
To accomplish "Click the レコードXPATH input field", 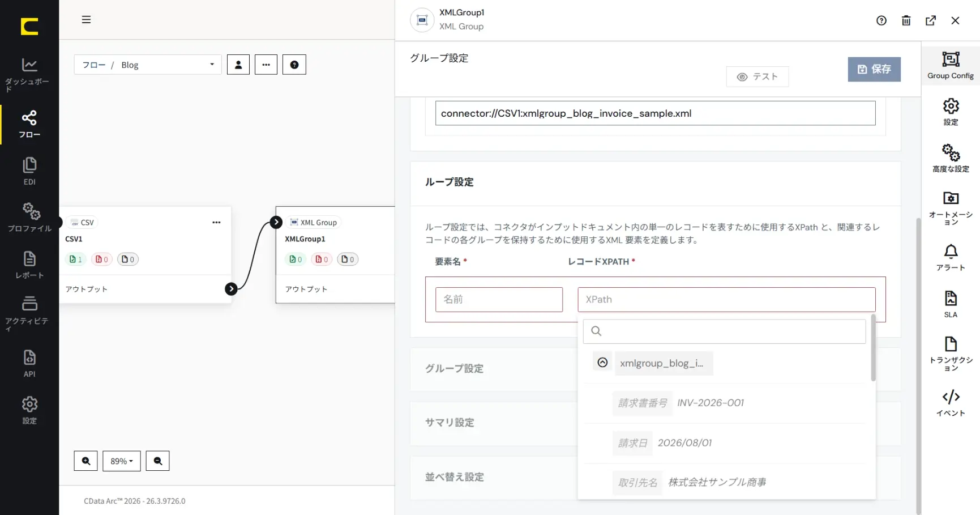I will (x=726, y=299).
